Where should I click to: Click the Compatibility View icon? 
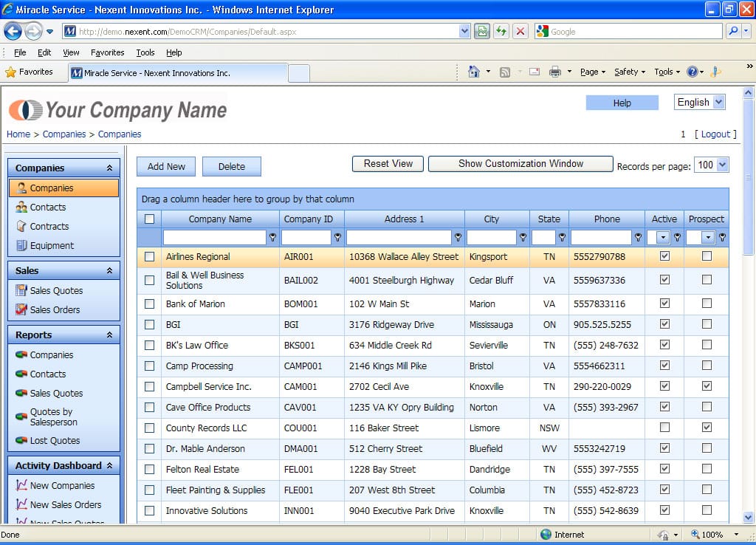[481, 31]
